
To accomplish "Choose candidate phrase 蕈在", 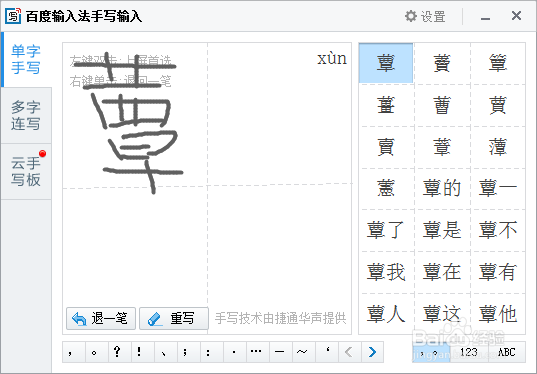I will (442, 272).
